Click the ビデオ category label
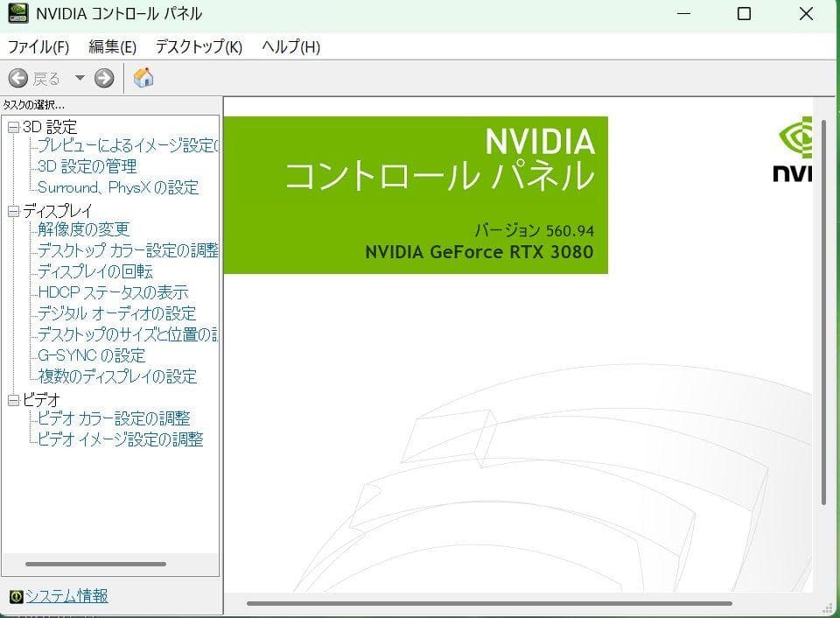This screenshot has height=618, width=840. tap(41, 400)
